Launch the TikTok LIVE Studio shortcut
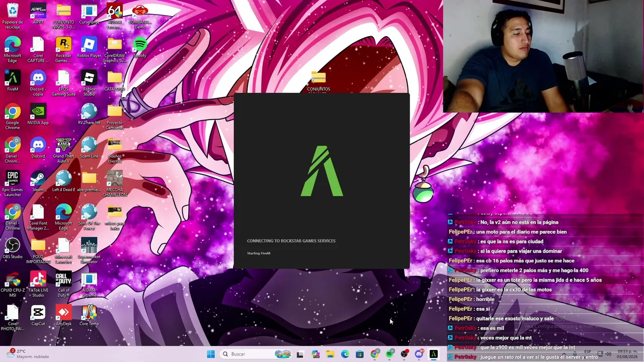 click(x=38, y=285)
